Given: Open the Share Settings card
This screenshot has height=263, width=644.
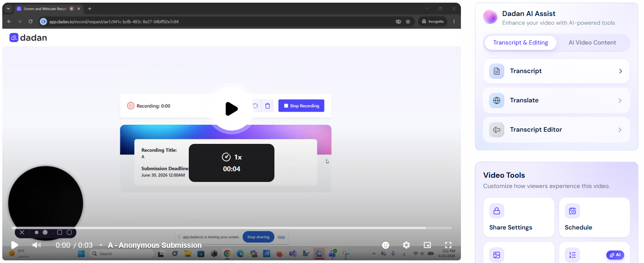Looking at the screenshot, I should point(519,217).
